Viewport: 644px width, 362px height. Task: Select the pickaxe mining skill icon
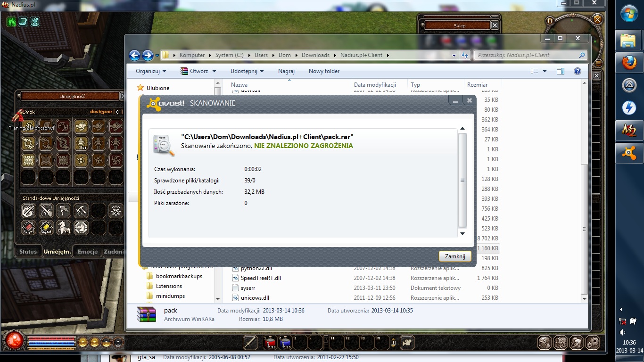81,210
